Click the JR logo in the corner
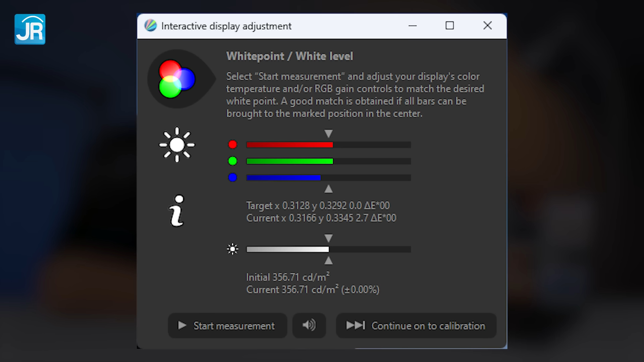This screenshot has height=362, width=644. click(30, 29)
